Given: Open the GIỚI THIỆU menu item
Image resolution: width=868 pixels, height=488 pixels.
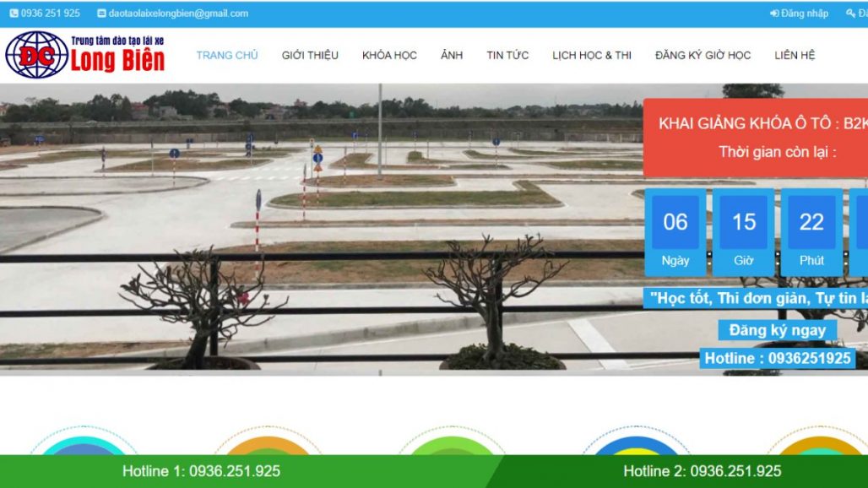Looking at the screenshot, I should pos(310,56).
